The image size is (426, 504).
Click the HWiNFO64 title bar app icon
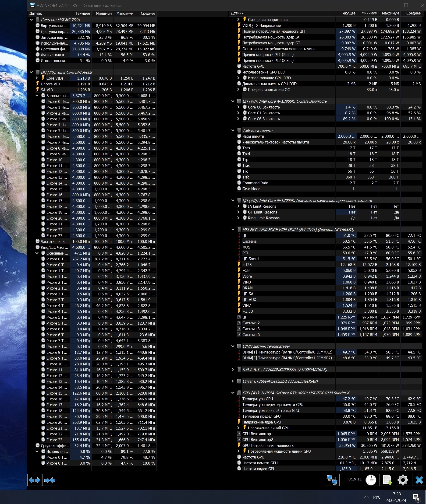point(32,5)
